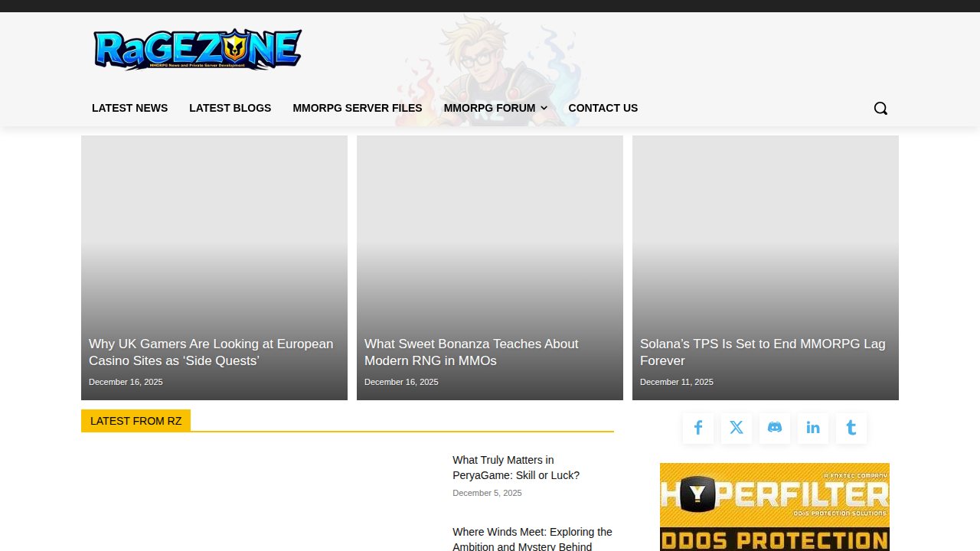Click the date under the UK Gamers article
Image resolution: width=980 pixels, height=551 pixels.
click(126, 382)
